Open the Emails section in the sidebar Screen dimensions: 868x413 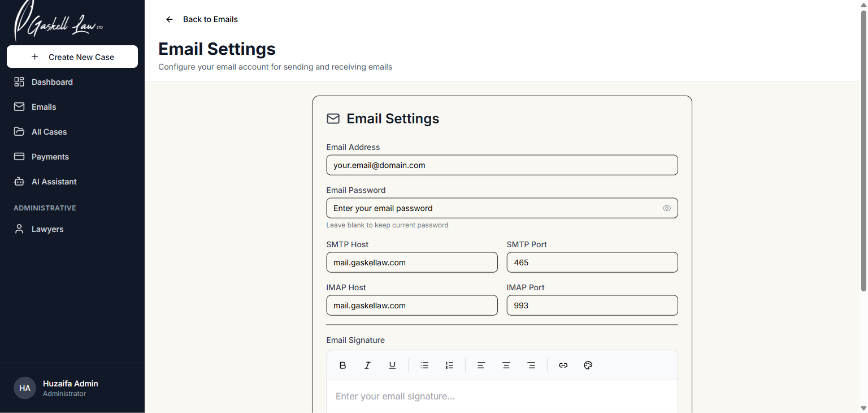tap(44, 106)
